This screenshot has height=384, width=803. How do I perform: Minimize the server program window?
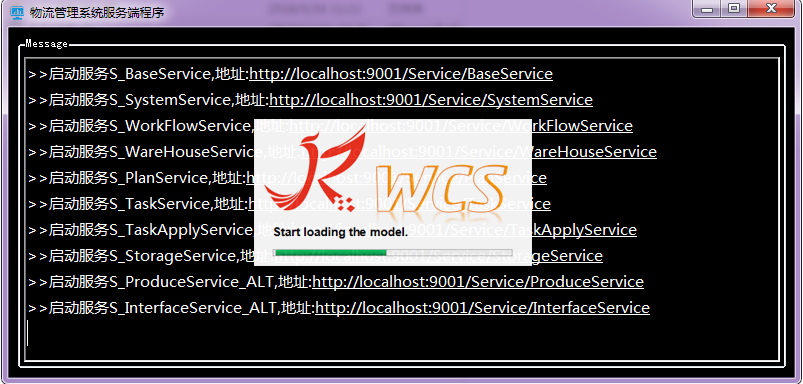click(x=707, y=10)
